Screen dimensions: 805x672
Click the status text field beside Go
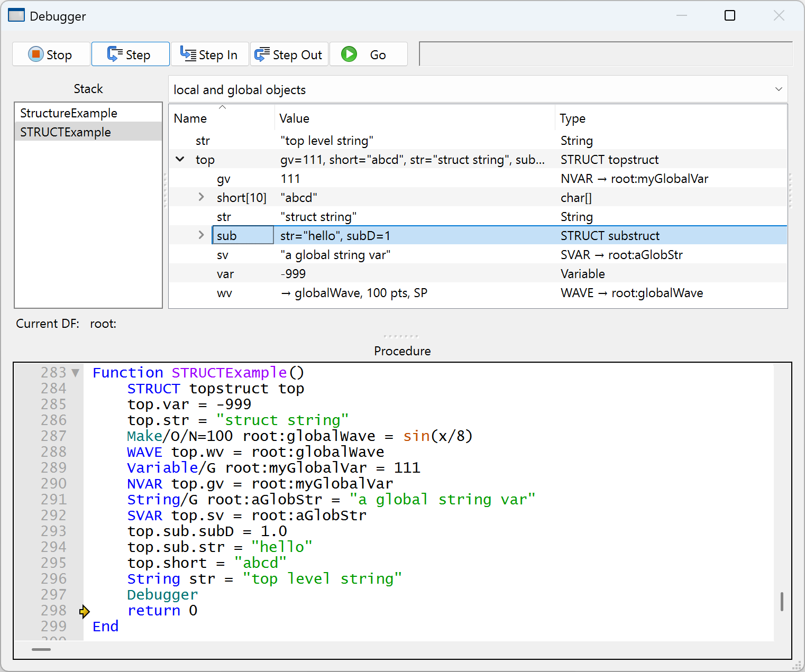(x=606, y=54)
